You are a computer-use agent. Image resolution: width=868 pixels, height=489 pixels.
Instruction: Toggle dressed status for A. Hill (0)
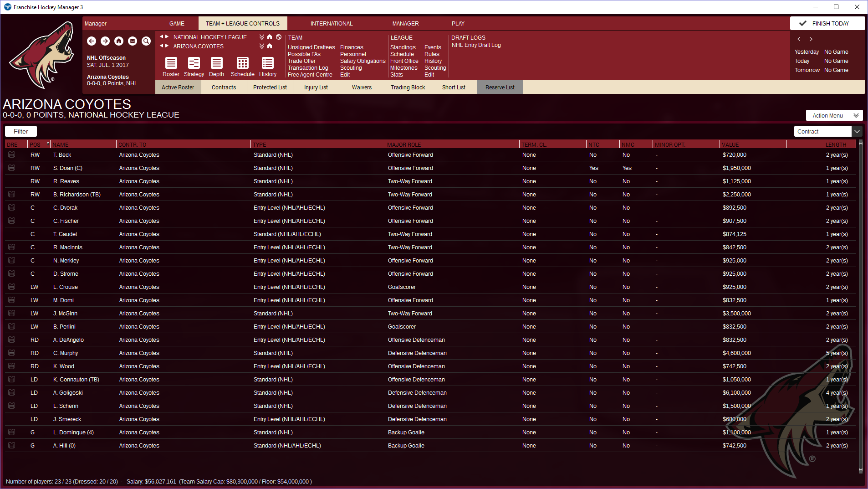(x=12, y=446)
